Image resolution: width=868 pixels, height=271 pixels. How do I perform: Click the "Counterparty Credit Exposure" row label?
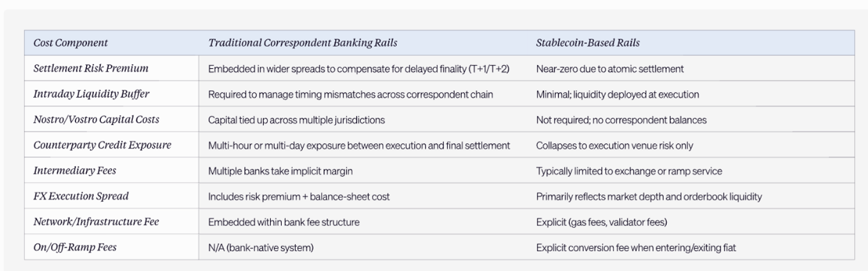click(102, 145)
